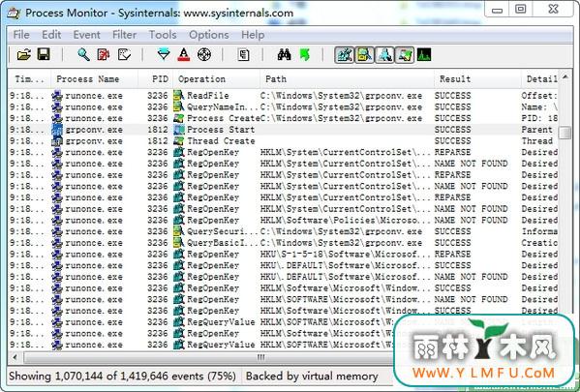This screenshot has height=392, width=580.
Task: Click runonce.exe icon in ReadFile row
Action: [x=57, y=96]
